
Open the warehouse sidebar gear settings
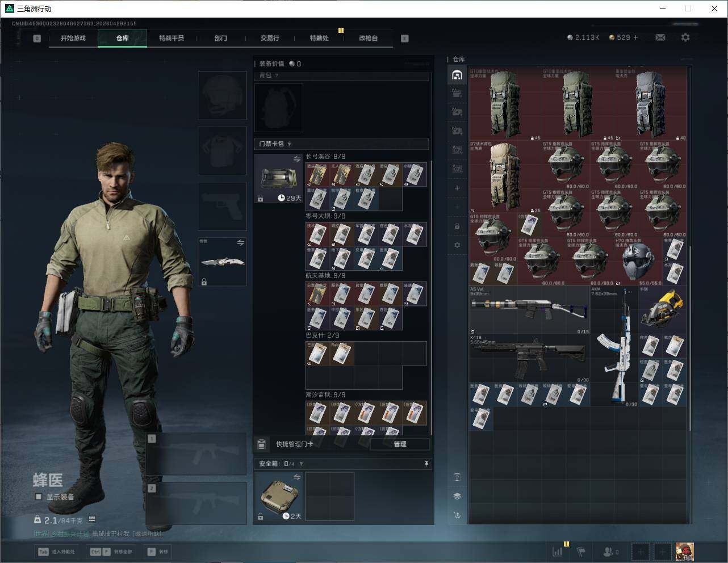click(x=457, y=245)
